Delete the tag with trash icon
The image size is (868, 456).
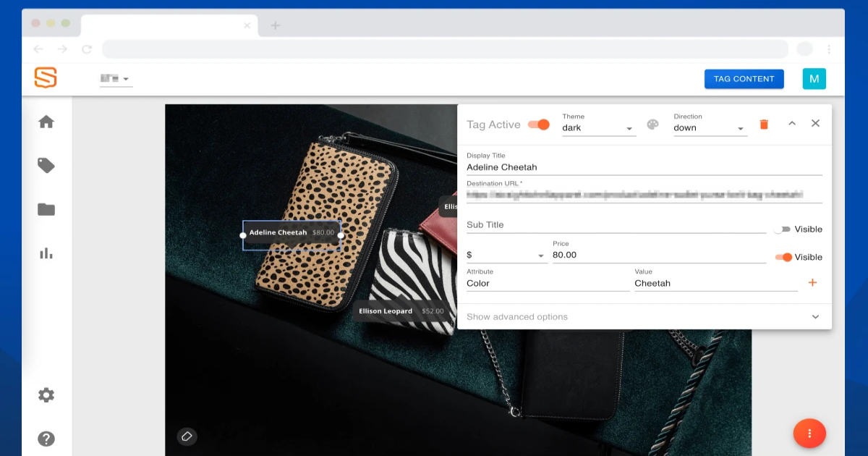click(764, 124)
